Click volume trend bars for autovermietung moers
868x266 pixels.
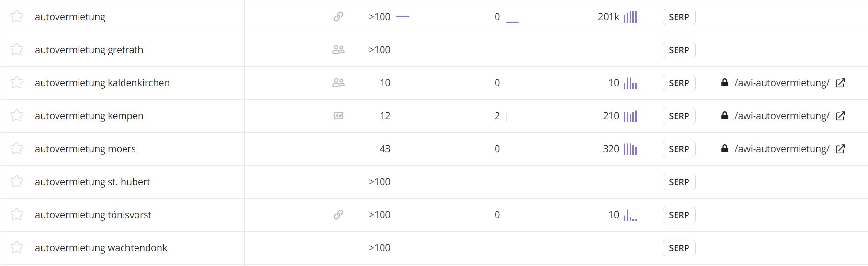630,149
